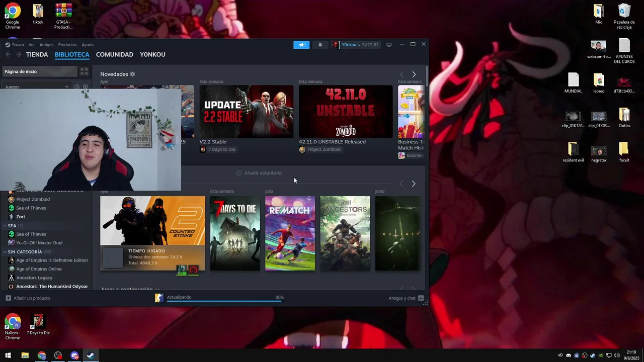Screen dimensions: 644x362
Task: Select the BIBLIOTECA tab
Action: pyautogui.click(x=72, y=54)
